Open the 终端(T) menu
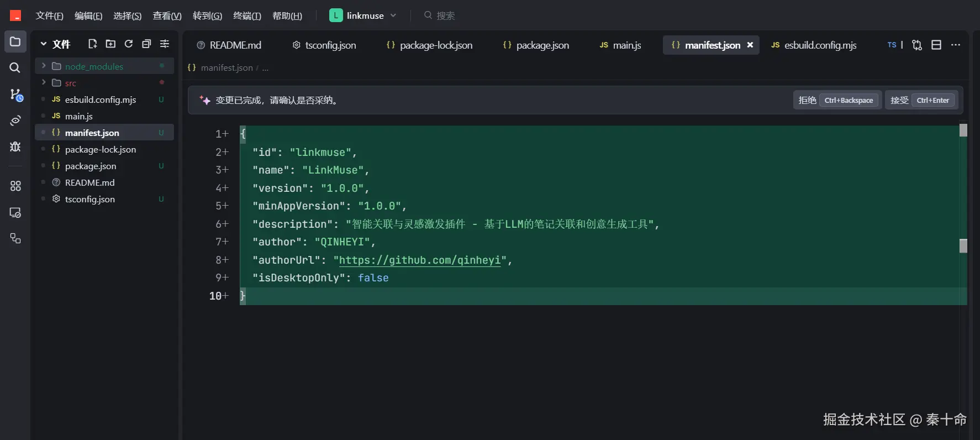Screen dimensions: 980x440 pyautogui.click(x=247, y=15)
